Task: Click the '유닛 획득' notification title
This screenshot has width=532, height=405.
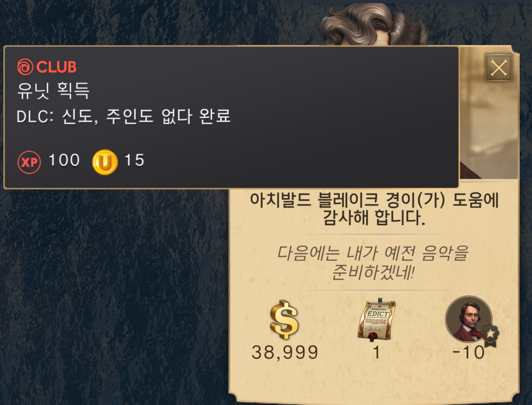Action: pyautogui.click(x=53, y=91)
